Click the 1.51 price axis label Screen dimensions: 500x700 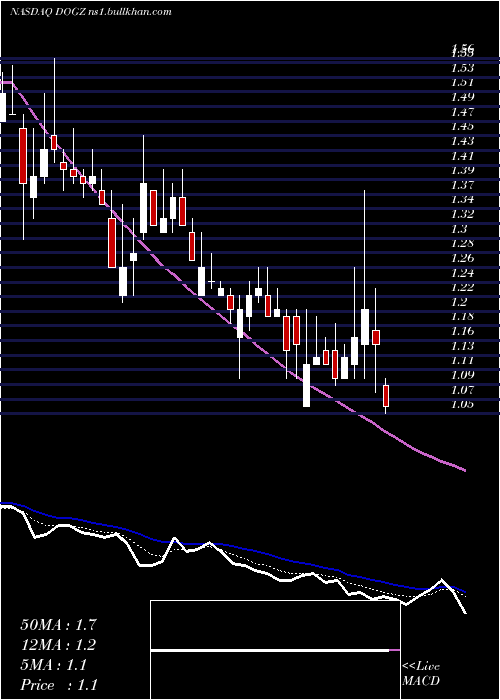(462, 83)
